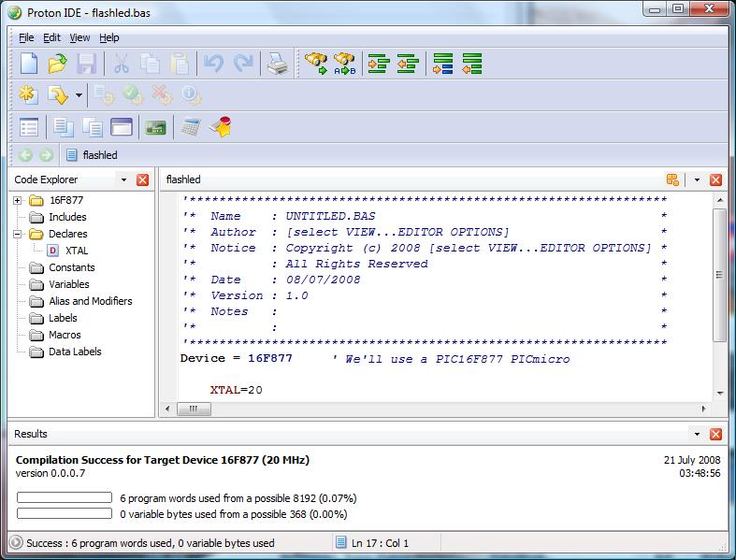Navigate forward with the green right arrow
The image size is (736, 560).
pyautogui.click(x=46, y=155)
